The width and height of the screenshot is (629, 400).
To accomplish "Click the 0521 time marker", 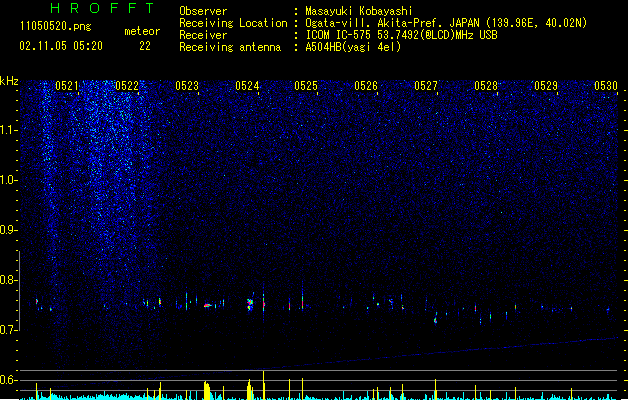I will pyautogui.click(x=67, y=86).
